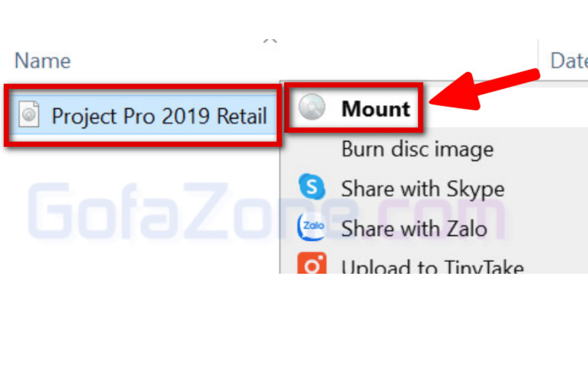This screenshot has width=588, height=392.
Task: Click the GofaZone.com watermark text
Action: click(267, 211)
